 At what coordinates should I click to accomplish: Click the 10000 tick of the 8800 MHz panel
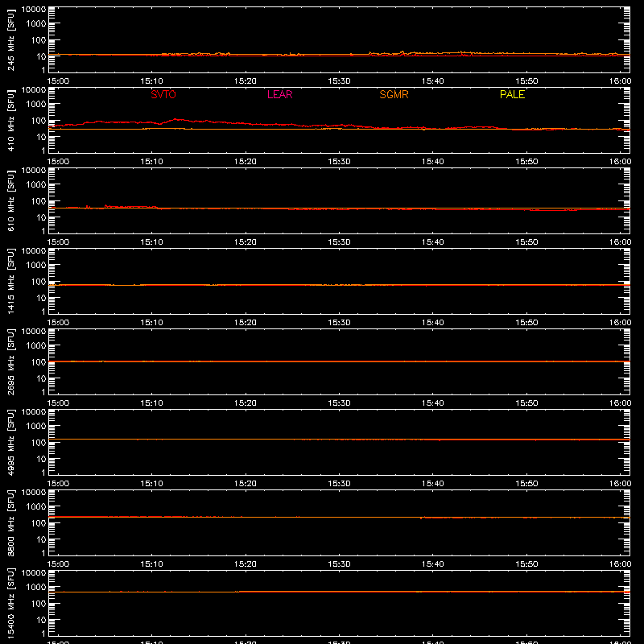[x=34, y=493]
